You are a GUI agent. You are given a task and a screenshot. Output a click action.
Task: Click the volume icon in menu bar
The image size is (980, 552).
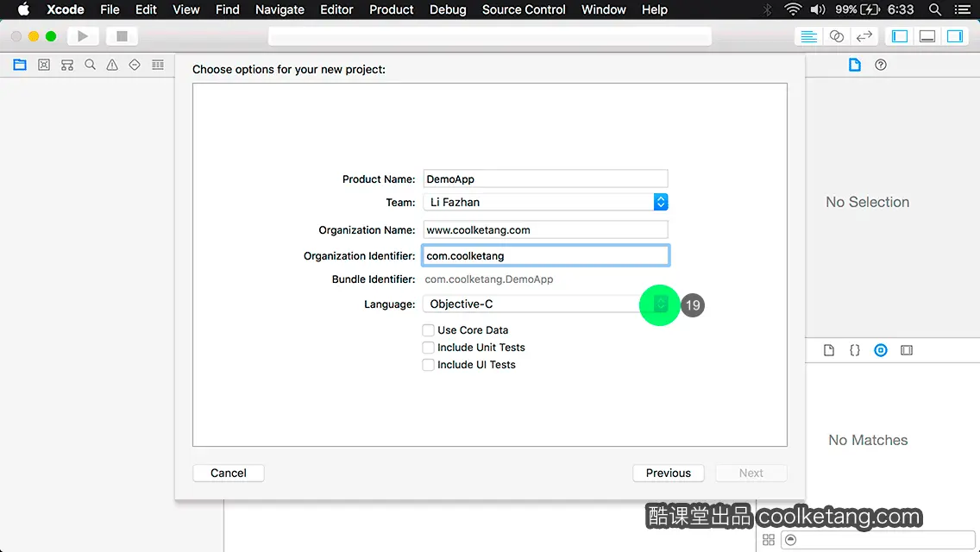pos(818,9)
